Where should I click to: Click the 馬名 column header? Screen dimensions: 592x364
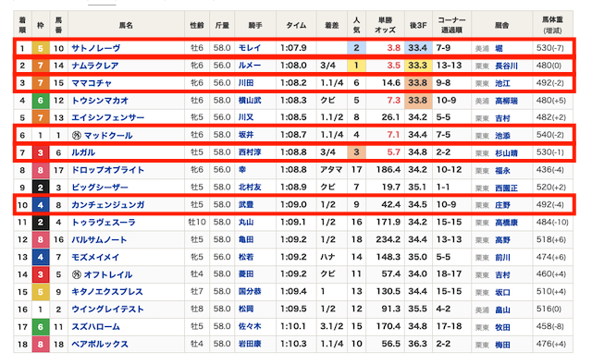coord(126,25)
